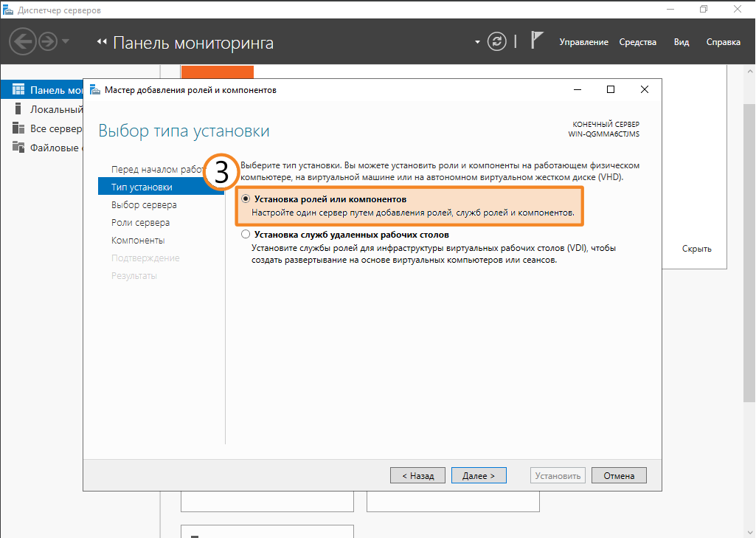Click the Далее button
The height and width of the screenshot is (538, 756).
coord(478,476)
